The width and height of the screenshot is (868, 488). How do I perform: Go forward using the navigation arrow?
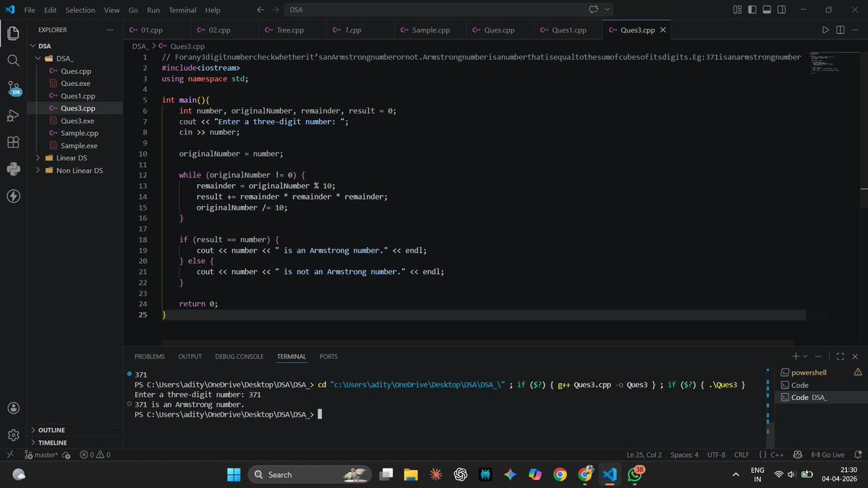click(276, 10)
